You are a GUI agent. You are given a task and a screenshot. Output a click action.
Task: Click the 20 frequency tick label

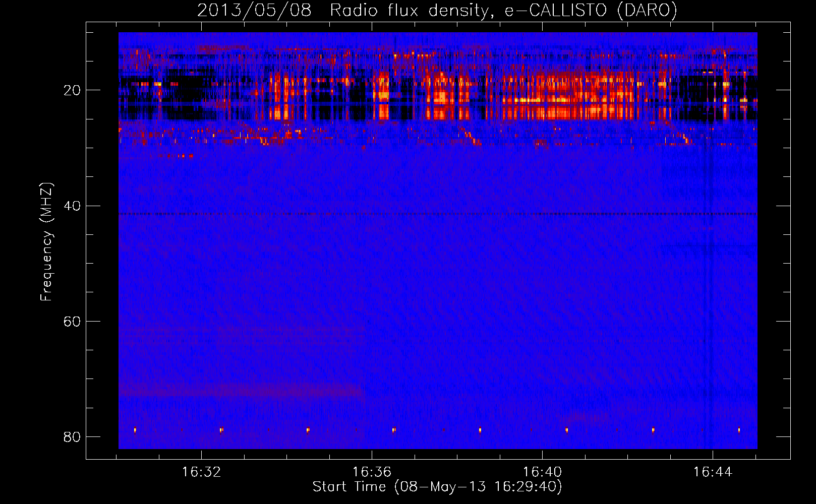72,90
